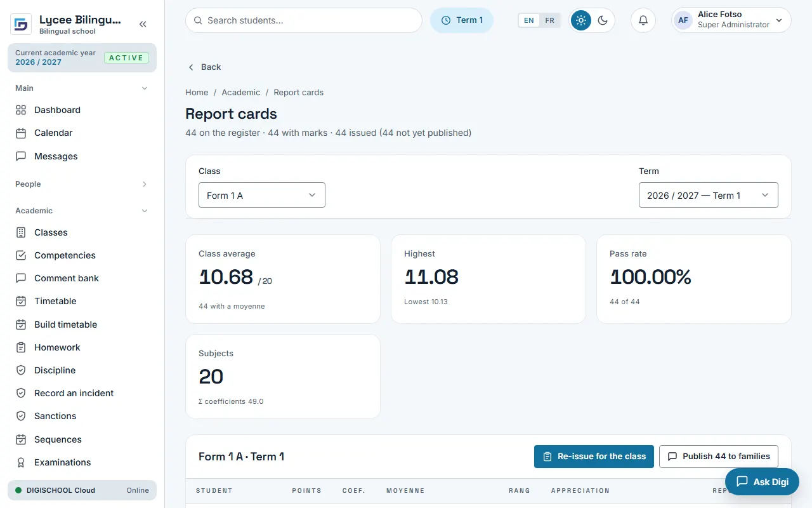Click the Calendar icon in sidebar
This screenshot has width=812, height=508.
(x=21, y=133)
